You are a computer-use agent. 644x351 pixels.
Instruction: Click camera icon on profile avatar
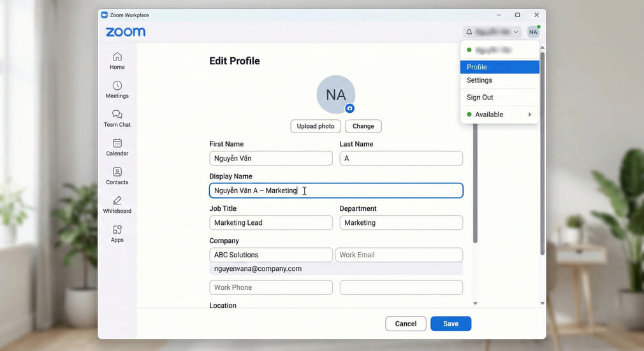tap(349, 108)
